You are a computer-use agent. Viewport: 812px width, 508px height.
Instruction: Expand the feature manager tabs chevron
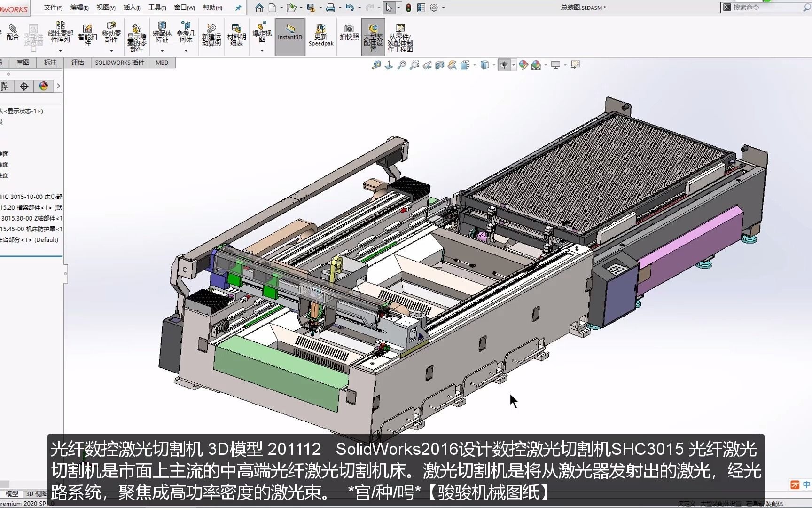pos(58,86)
